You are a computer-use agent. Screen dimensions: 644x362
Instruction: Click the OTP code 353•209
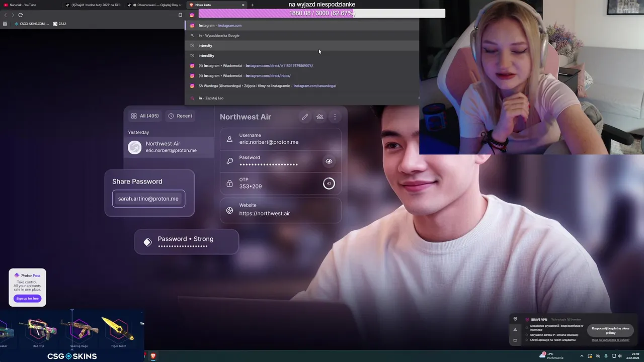pos(251,187)
